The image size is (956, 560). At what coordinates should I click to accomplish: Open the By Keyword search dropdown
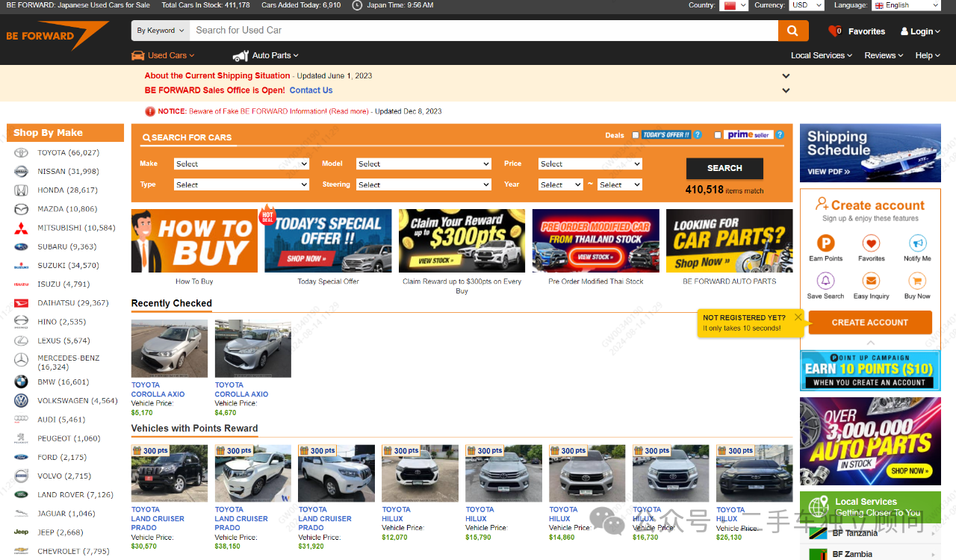[160, 31]
